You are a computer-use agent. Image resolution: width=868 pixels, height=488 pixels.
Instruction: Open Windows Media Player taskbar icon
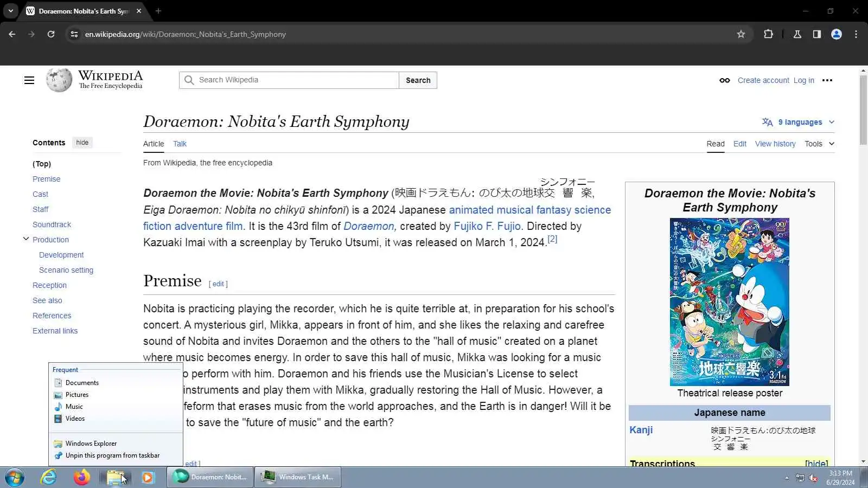(148, 477)
